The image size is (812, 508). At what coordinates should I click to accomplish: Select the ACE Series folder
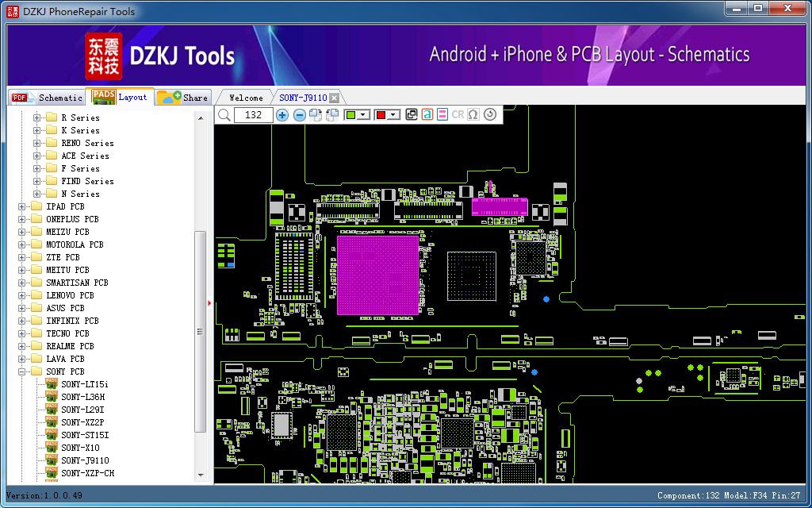[x=85, y=156]
